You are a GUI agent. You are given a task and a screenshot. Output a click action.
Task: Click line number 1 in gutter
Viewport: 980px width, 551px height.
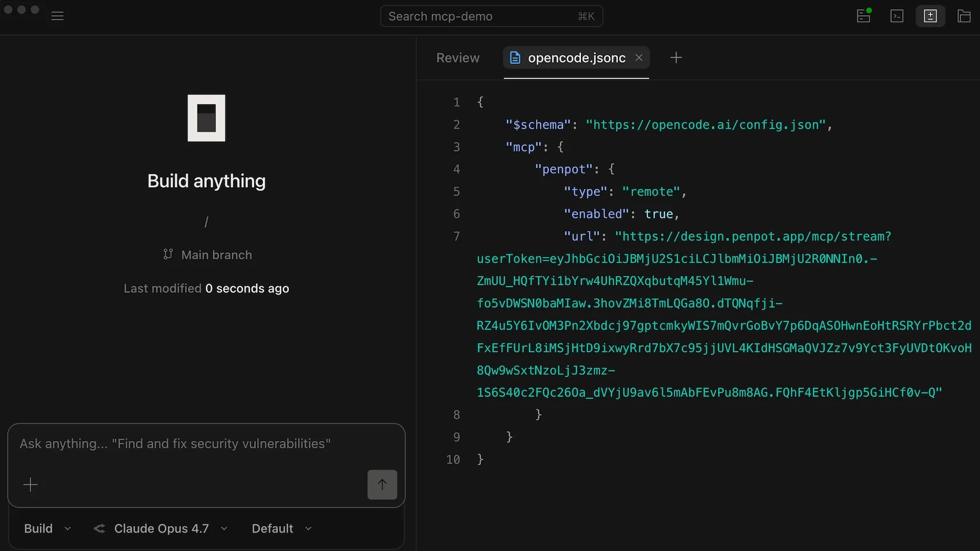pyautogui.click(x=457, y=103)
